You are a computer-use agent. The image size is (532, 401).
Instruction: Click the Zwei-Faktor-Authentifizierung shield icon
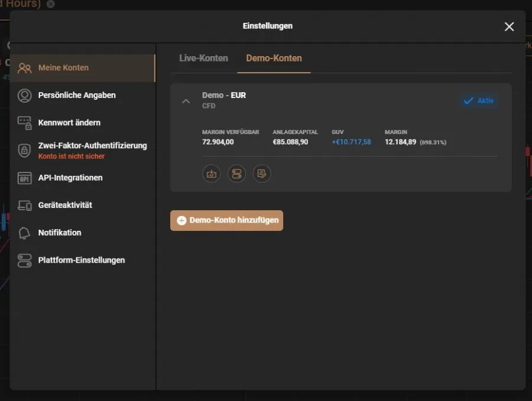pyautogui.click(x=24, y=150)
